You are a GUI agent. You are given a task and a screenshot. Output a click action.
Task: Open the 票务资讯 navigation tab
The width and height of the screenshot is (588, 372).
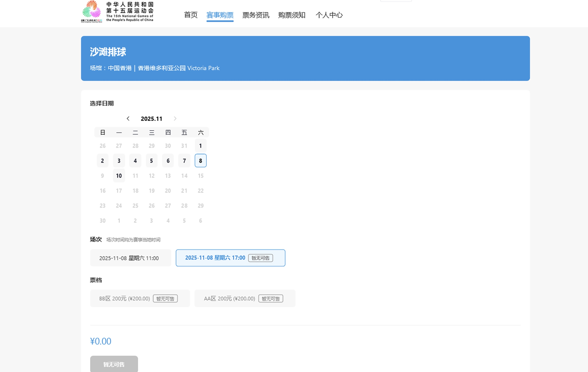point(256,15)
